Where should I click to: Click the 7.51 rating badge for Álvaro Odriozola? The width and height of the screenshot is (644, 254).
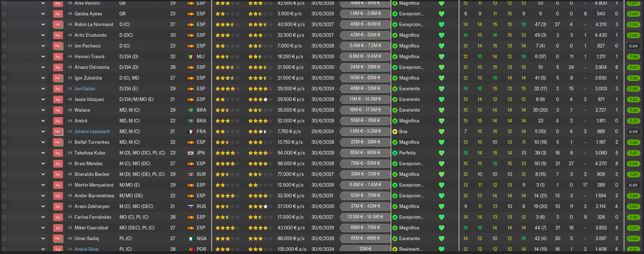point(633,67)
